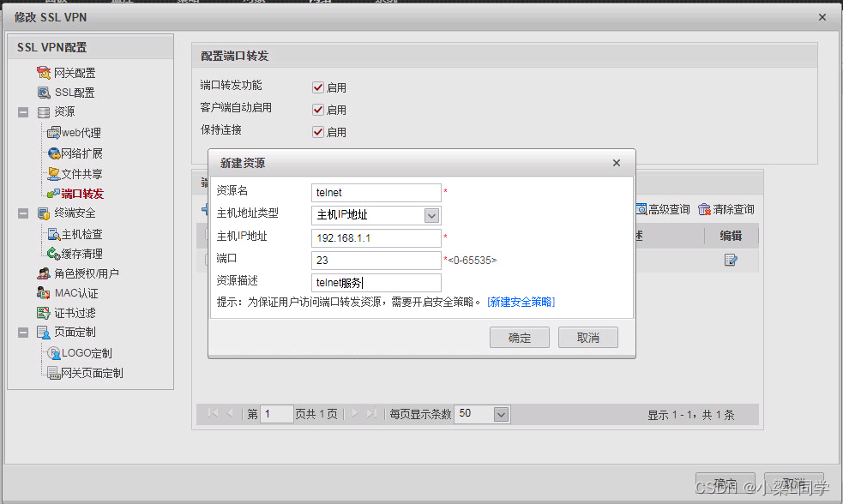
Task: Toggle 客户端自动启用 启用 checkbox
Action: [x=318, y=110]
